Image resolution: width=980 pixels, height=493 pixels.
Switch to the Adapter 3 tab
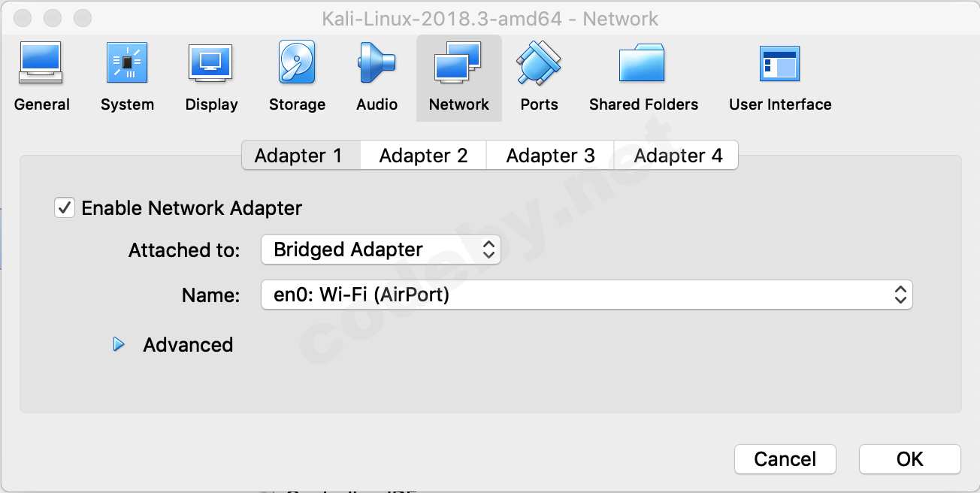(x=550, y=156)
